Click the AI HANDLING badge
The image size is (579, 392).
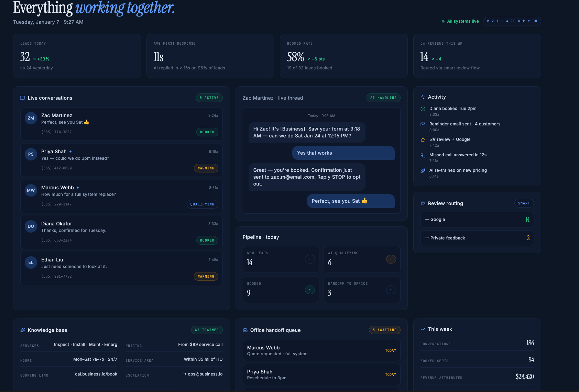point(383,98)
